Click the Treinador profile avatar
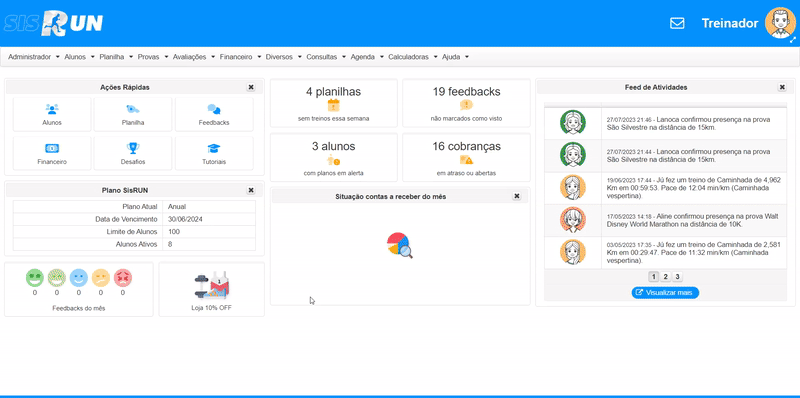This screenshot has width=800, height=398. pyautogui.click(x=780, y=22)
